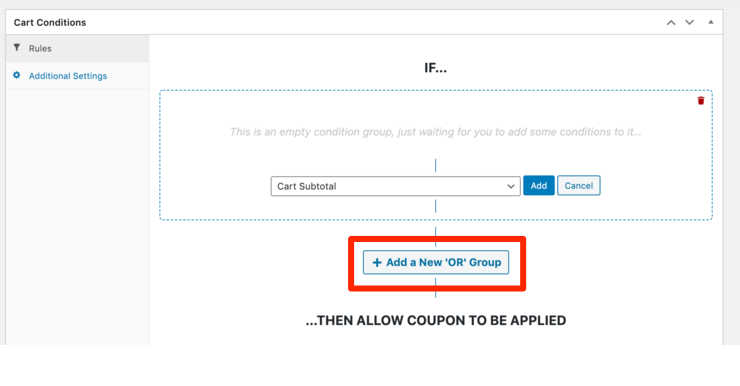Click the plus icon on OR Group button
The width and height of the screenshot is (740, 386).
pyautogui.click(x=377, y=262)
